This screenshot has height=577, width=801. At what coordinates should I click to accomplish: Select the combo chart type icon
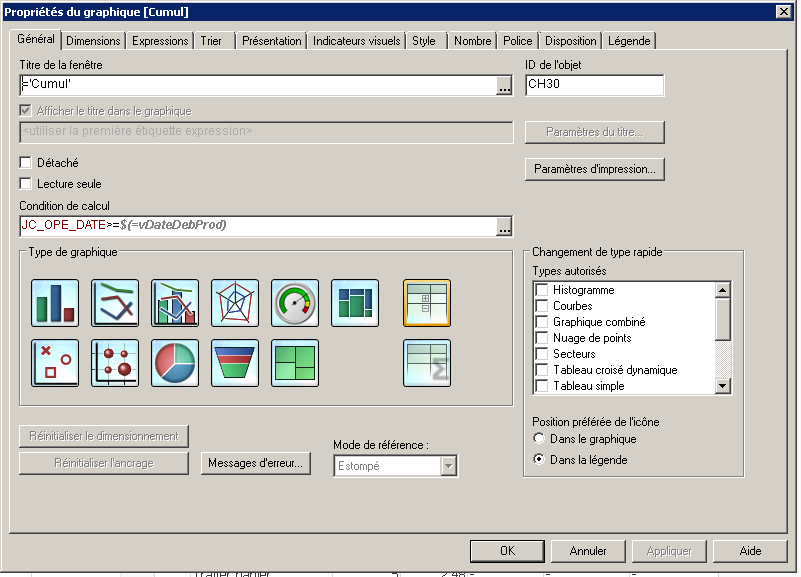click(175, 303)
